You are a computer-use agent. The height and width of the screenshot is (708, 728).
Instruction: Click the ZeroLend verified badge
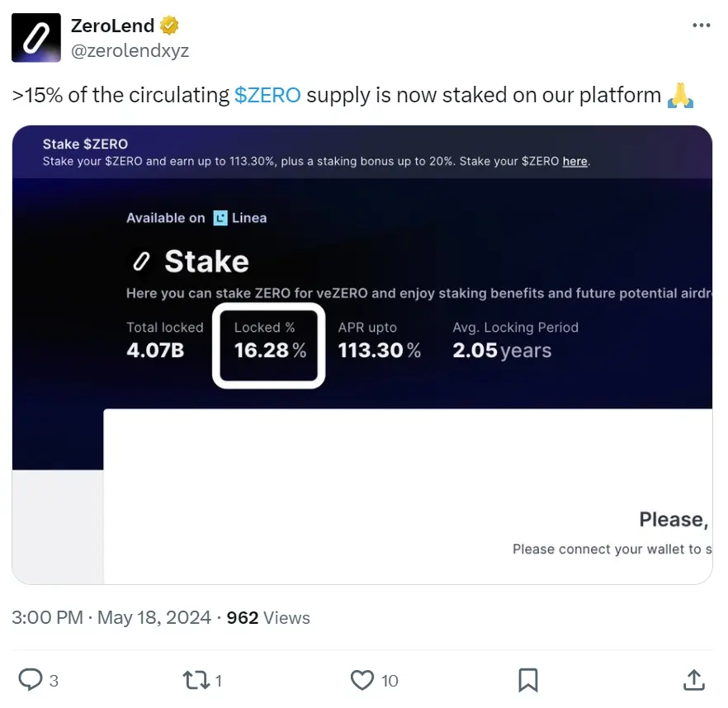point(168,25)
